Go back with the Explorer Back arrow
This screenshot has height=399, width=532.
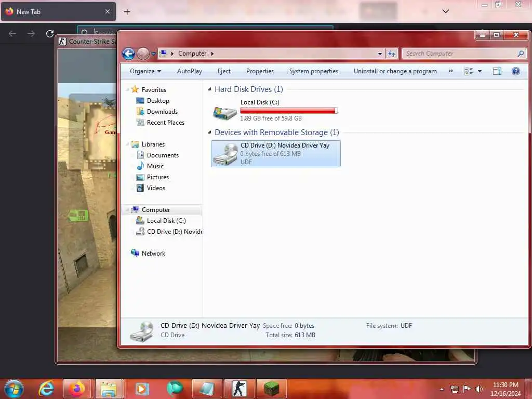click(x=129, y=54)
